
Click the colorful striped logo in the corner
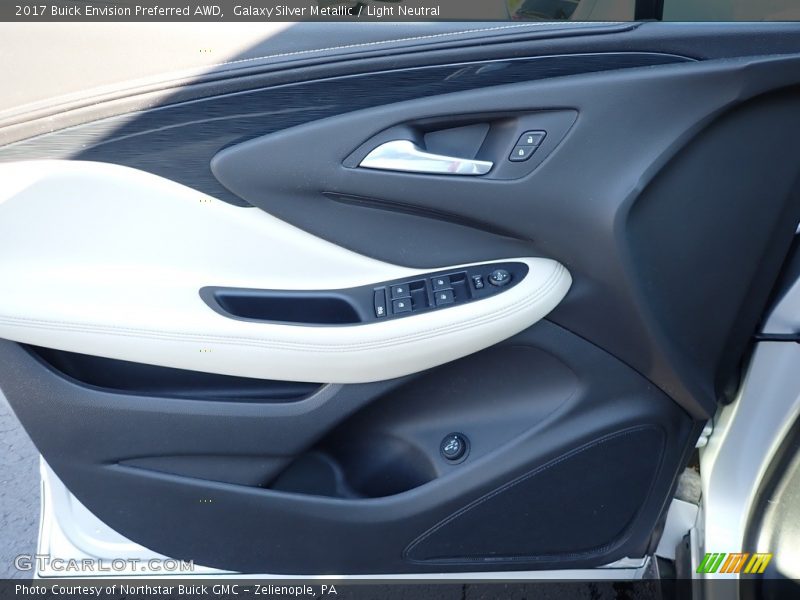point(734,563)
